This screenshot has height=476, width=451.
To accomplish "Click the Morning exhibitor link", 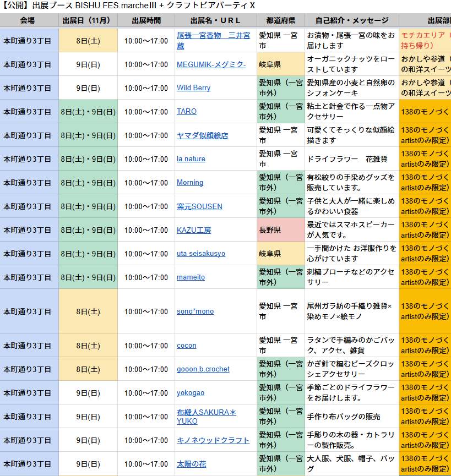I will pos(190,183).
